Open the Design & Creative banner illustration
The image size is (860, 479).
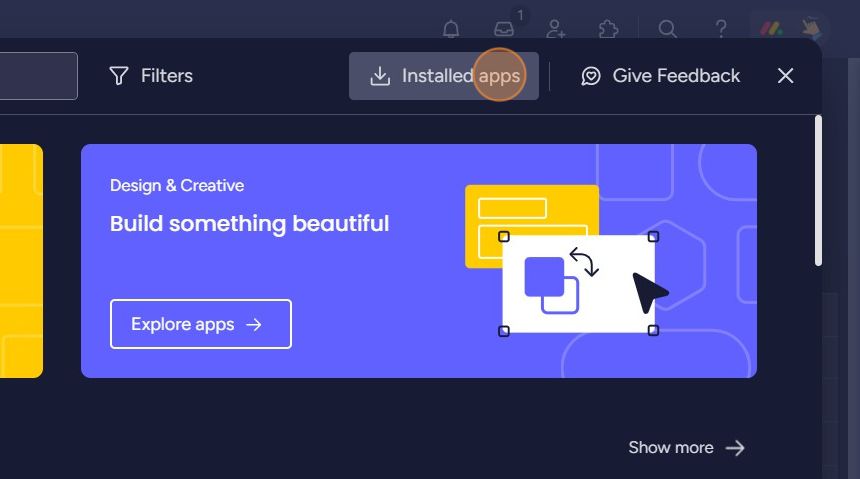click(567, 261)
